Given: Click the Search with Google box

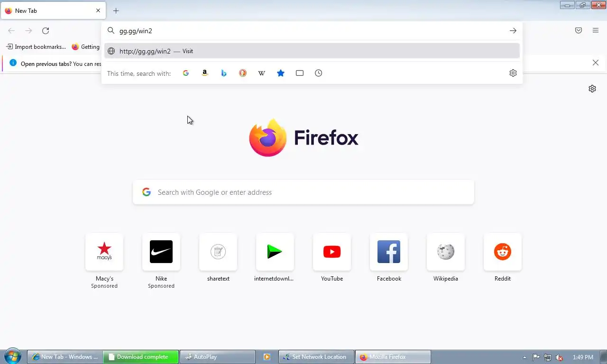Looking at the screenshot, I should pyautogui.click(x=303, y=192).
